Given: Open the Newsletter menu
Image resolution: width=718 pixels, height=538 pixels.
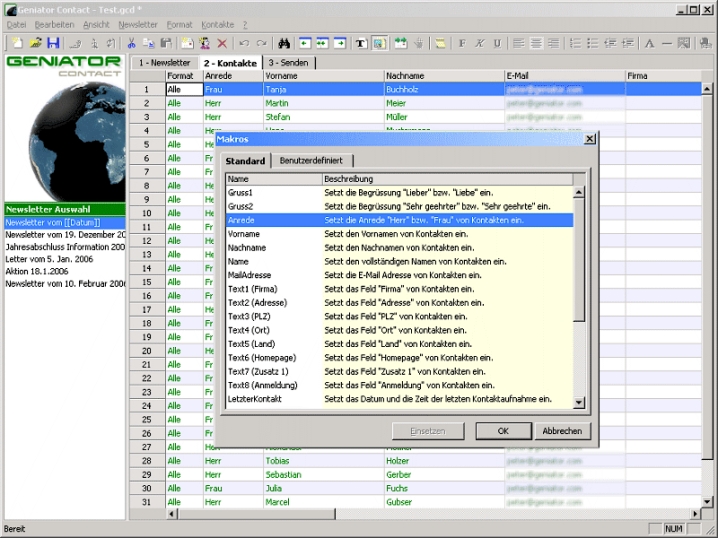Looking at the screenshot, I should pyautogui.click(x=138, y=24).
